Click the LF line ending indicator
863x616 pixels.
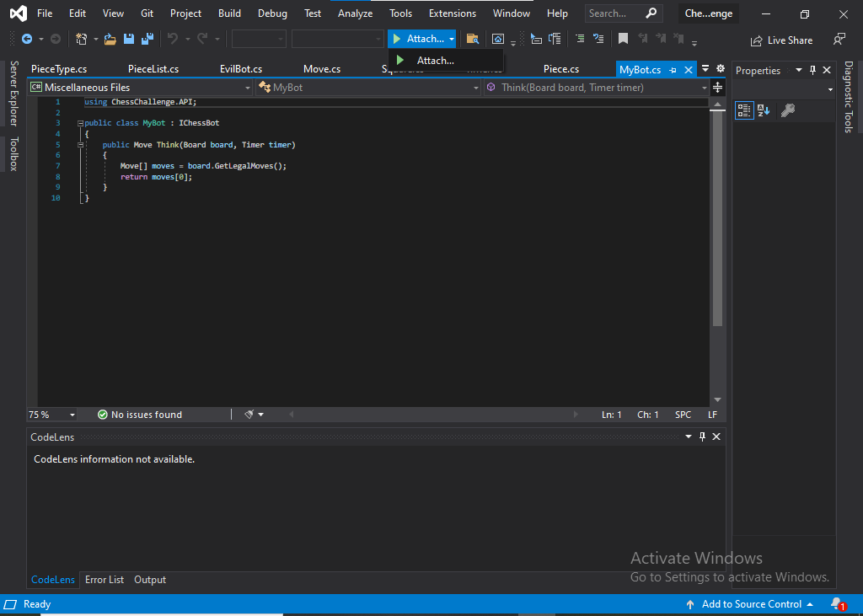(x=713, y=415)
